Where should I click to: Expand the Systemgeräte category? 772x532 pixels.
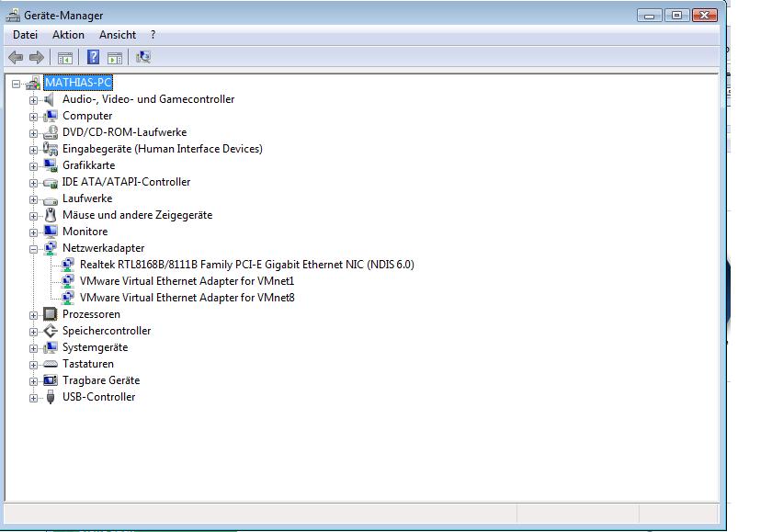33,348
